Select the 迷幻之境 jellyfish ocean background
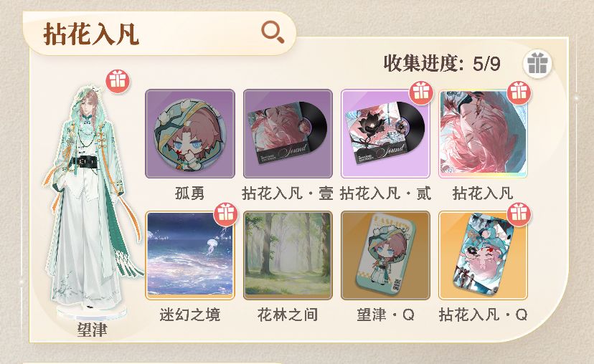Screen dimensions: 594x364 point(190,255)
